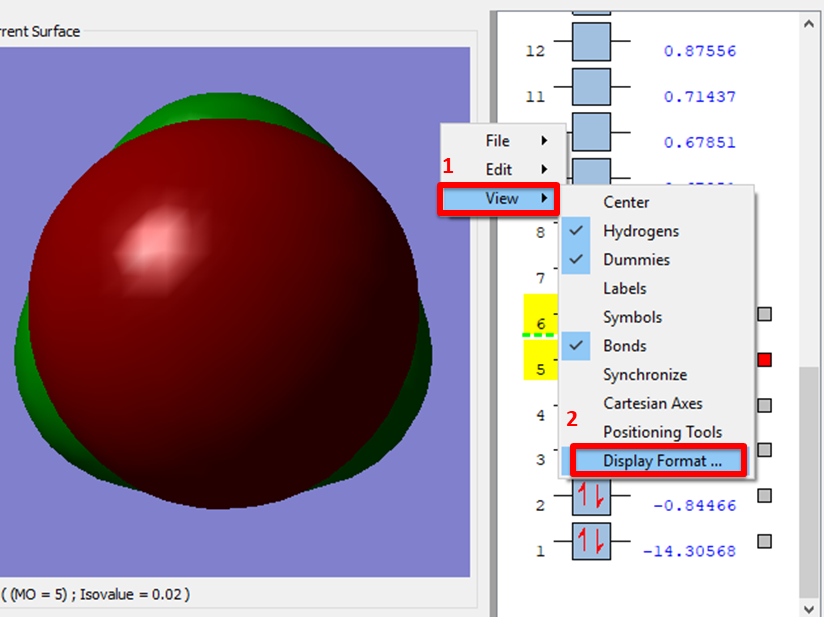This screenshot has width=824, height=625.
Task: Click the yellow highlighted orbital 5 label
Action: click(540, 369)
